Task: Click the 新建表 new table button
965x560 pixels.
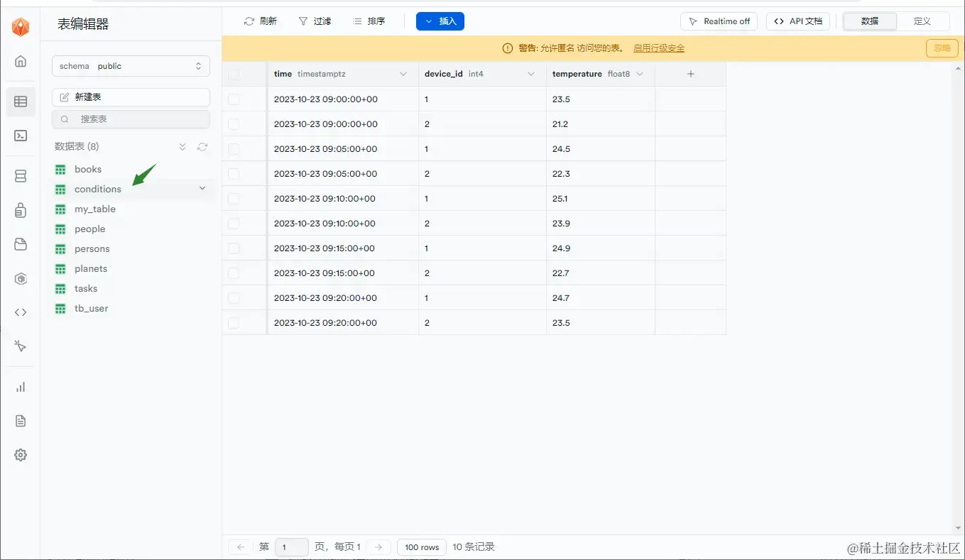Action: coord(131,97)
